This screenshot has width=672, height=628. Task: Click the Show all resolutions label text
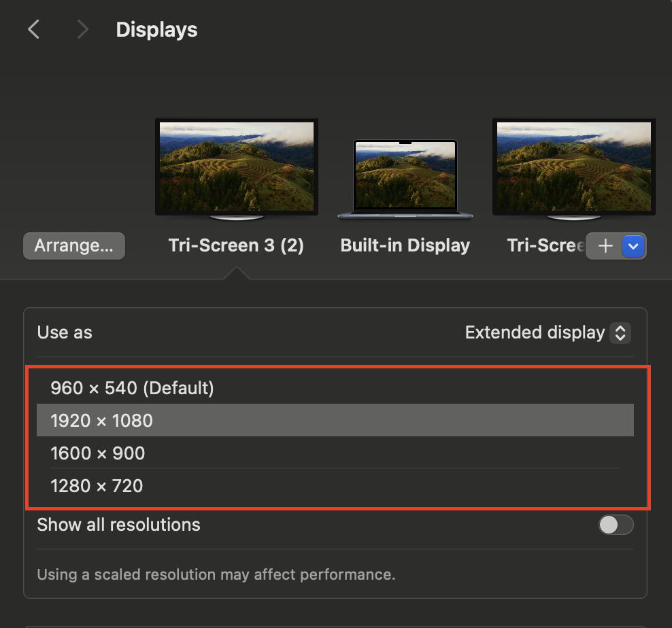118,525
